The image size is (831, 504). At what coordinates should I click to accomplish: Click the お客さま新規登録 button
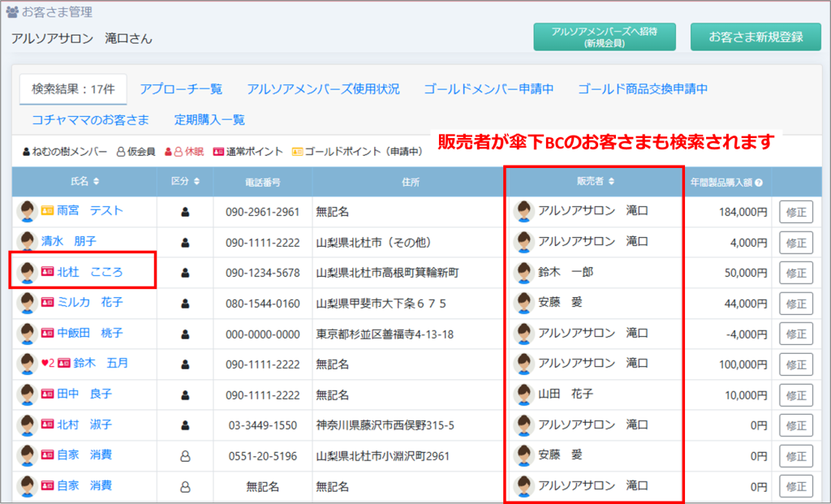tap(756, 37)
